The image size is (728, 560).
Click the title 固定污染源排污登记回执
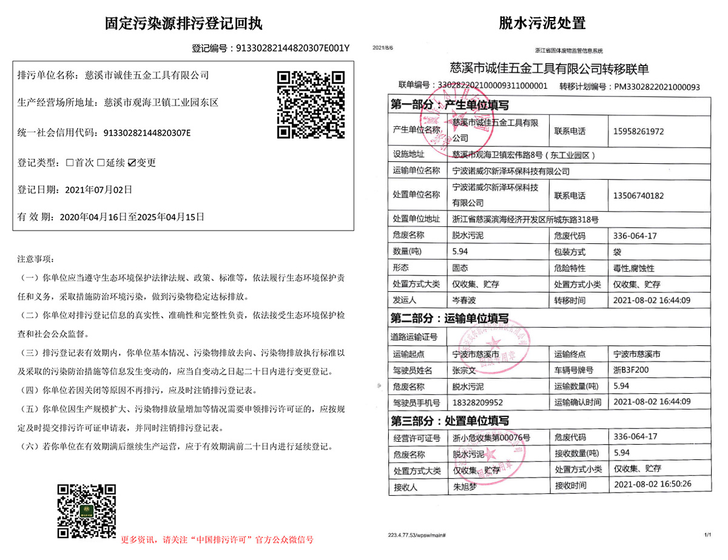(184, 24)
